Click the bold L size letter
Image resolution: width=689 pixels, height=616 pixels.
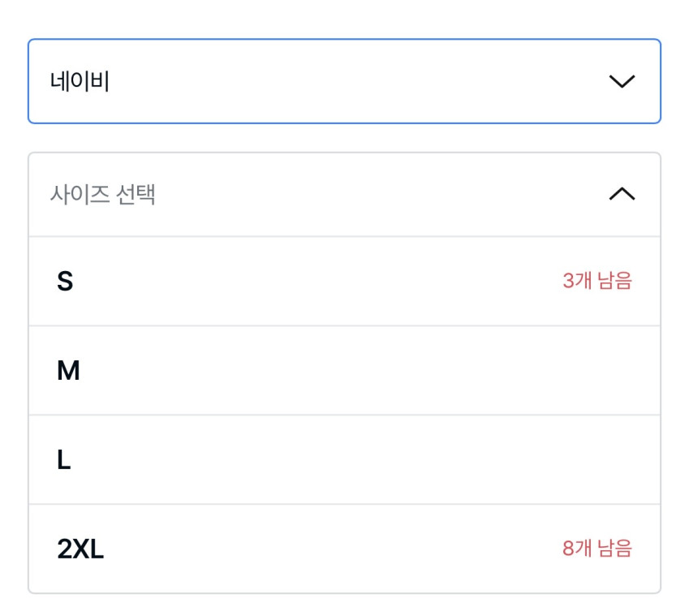[64, 460]
